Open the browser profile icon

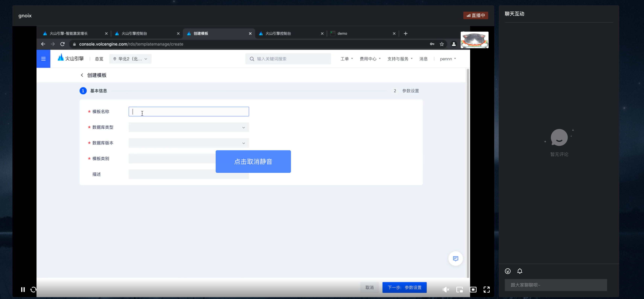coord(454,44)
